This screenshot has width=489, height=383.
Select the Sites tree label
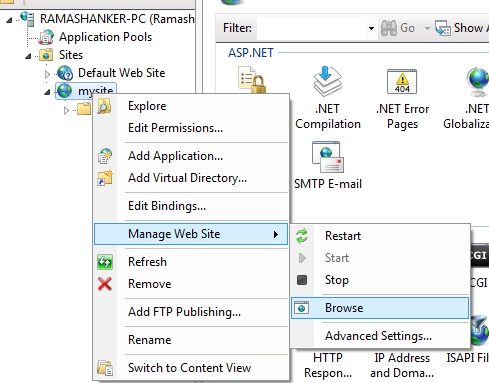71,55
